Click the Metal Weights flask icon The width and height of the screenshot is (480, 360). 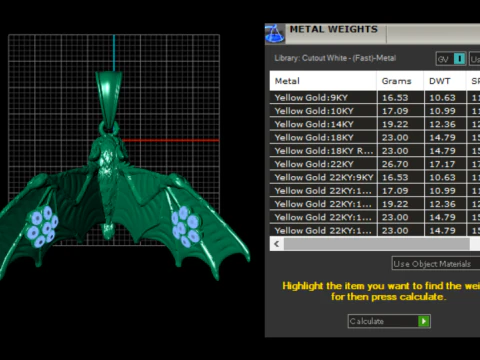coord(275,33)
